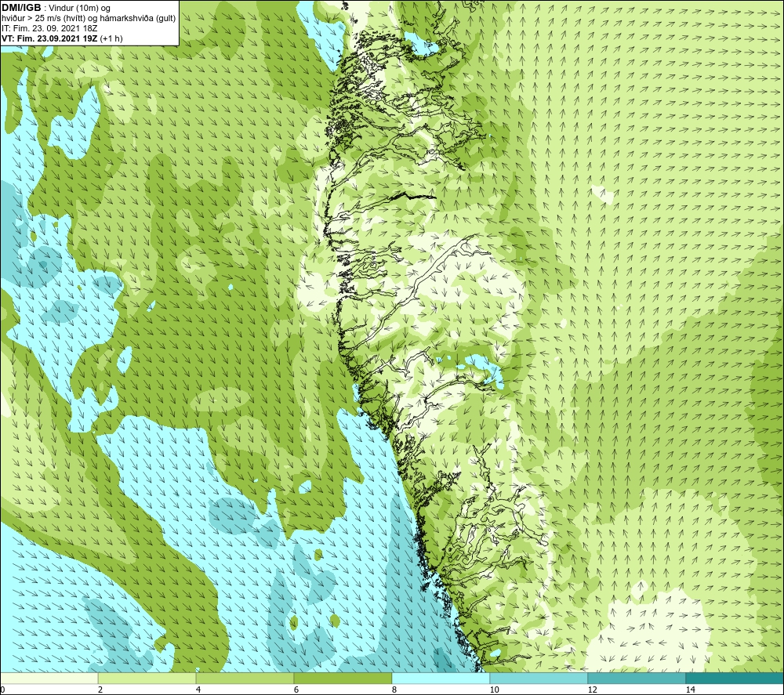784x695 pixels.
Task: Click the scale label "12"
Action: [592, 690]
